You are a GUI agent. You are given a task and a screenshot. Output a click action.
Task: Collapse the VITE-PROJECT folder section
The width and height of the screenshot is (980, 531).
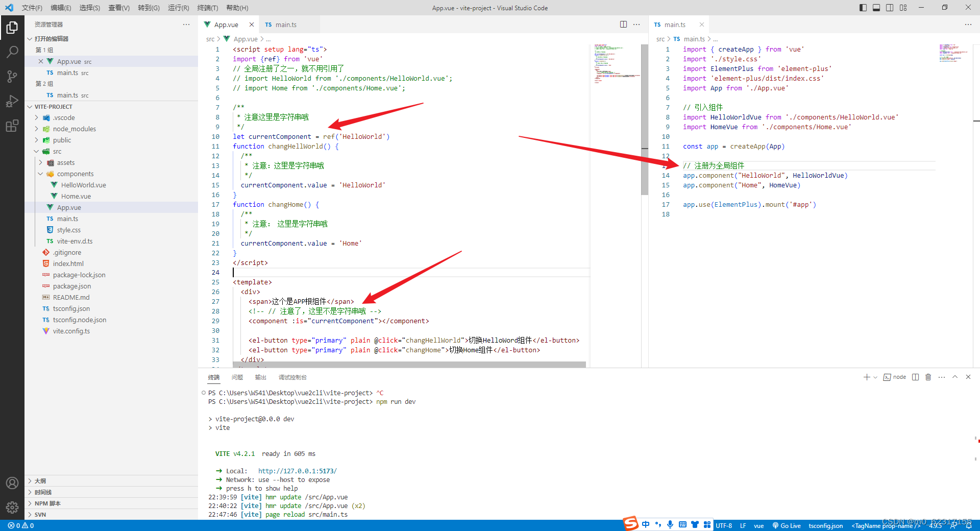30,107
